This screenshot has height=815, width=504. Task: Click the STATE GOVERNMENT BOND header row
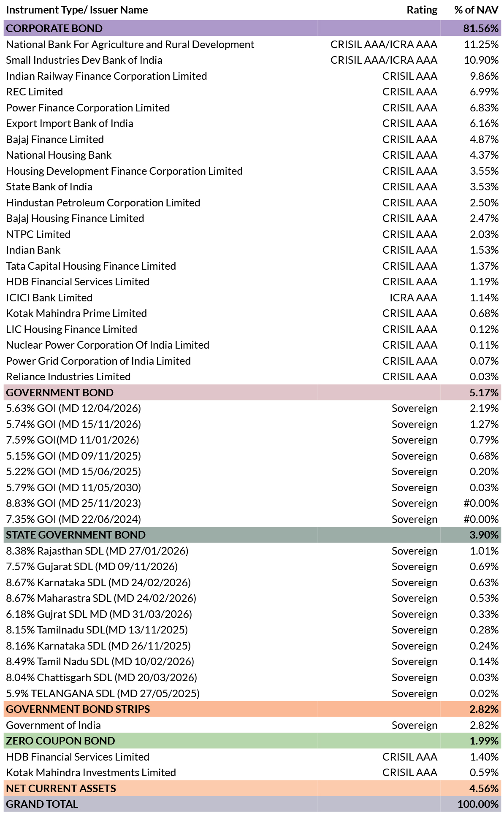click(252, 535)
